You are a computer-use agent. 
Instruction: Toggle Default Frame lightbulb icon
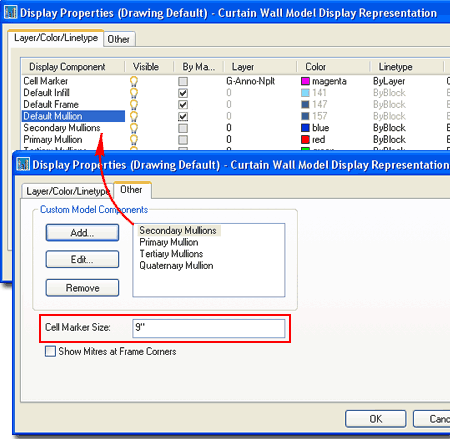134,104
